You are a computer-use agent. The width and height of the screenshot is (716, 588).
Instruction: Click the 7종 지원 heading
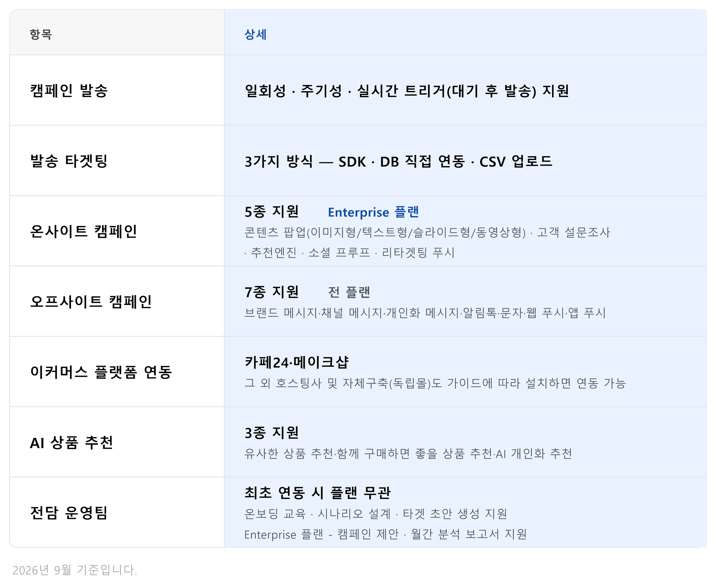(x=271, y=292)
